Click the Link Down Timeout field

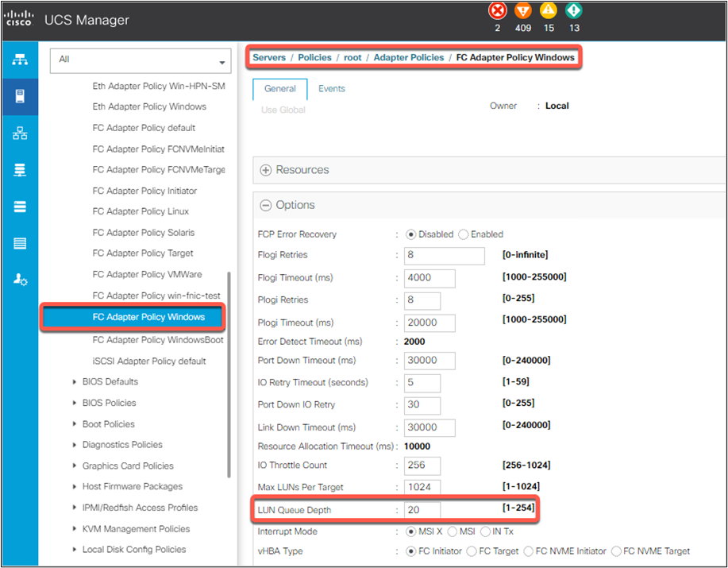tap(429, 427)
